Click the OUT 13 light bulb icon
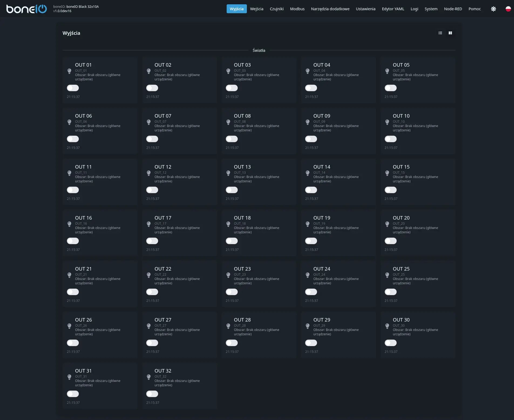Image resolution: width=514 pixels, height=420 pixels. [x=228, y=173]
